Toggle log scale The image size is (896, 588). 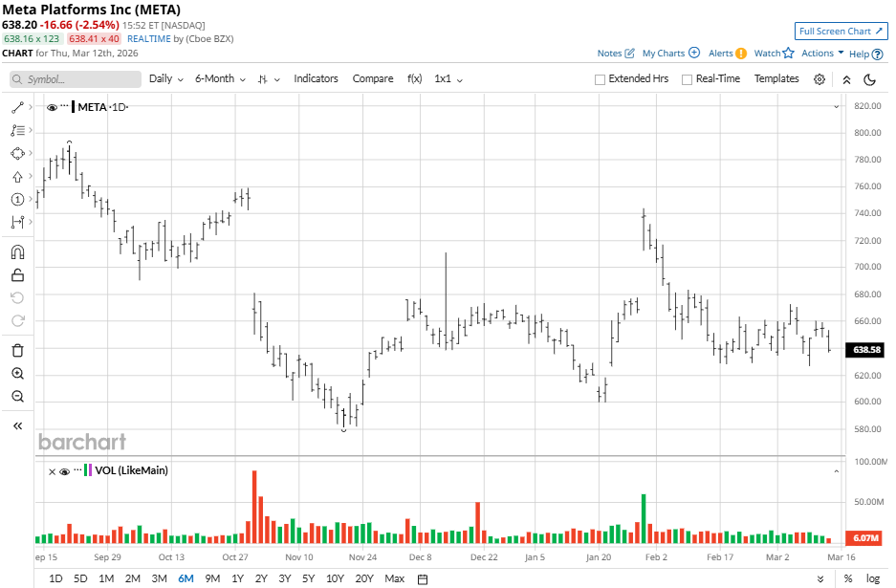872,578
